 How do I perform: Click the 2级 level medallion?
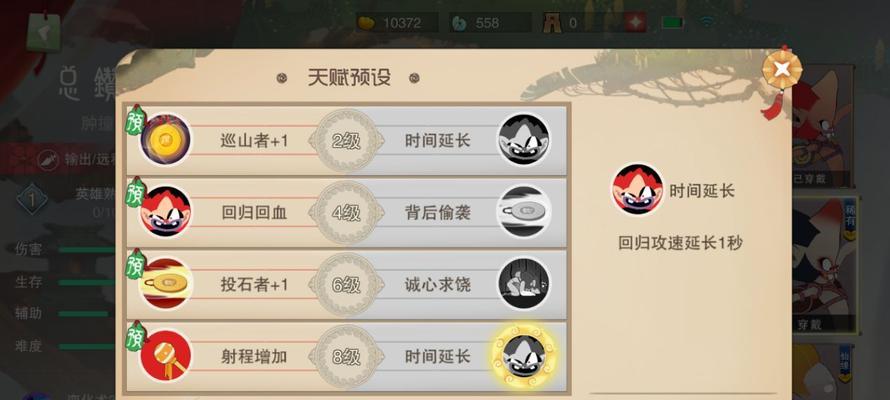(x=346, y=141)
